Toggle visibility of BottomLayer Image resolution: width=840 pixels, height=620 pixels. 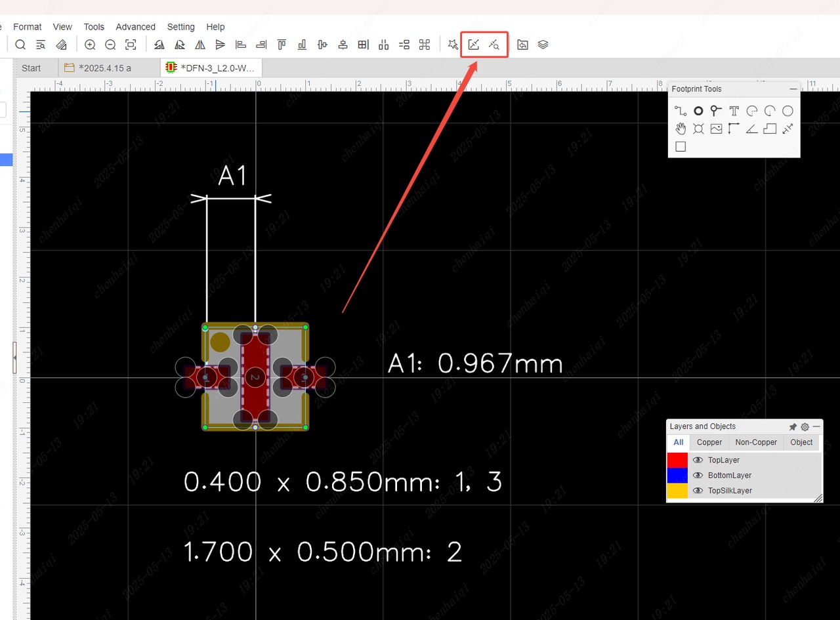(698, 475)
